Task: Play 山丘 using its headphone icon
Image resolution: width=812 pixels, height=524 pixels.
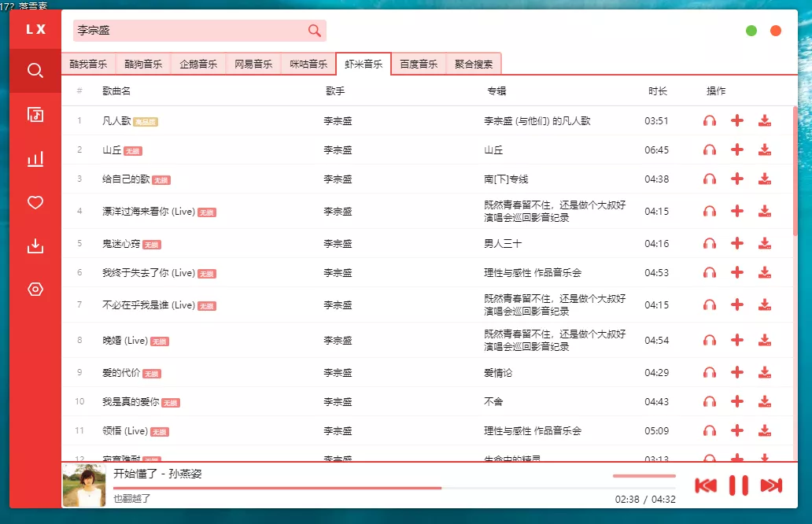Action: (710, 149)
